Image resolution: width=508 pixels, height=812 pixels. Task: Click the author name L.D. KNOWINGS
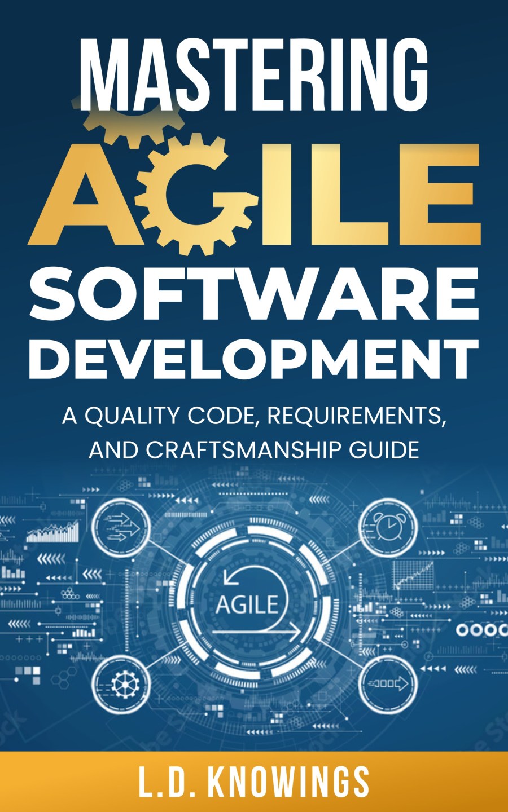(x=254, y=782)
